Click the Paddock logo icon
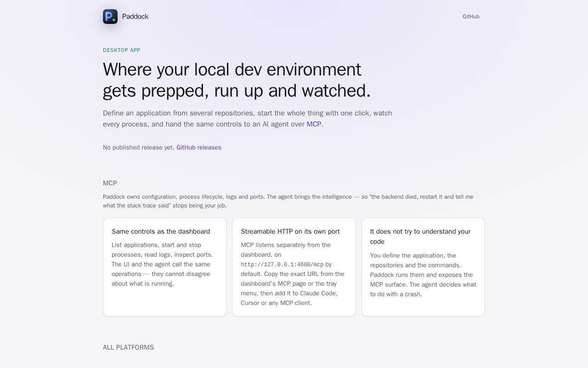 pyautogui.click(x=110, y=17)
